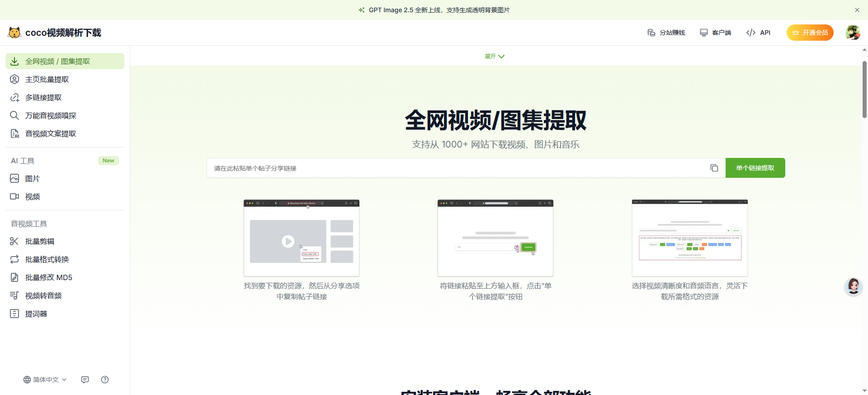868x395 pixels.
Task: Click the 开通会员 button
Action: (810, 33)
